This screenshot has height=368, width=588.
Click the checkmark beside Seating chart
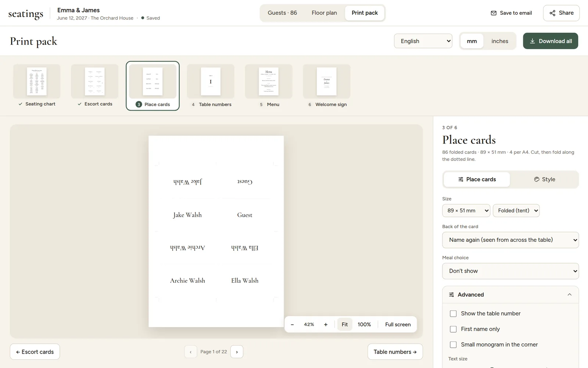21,104
